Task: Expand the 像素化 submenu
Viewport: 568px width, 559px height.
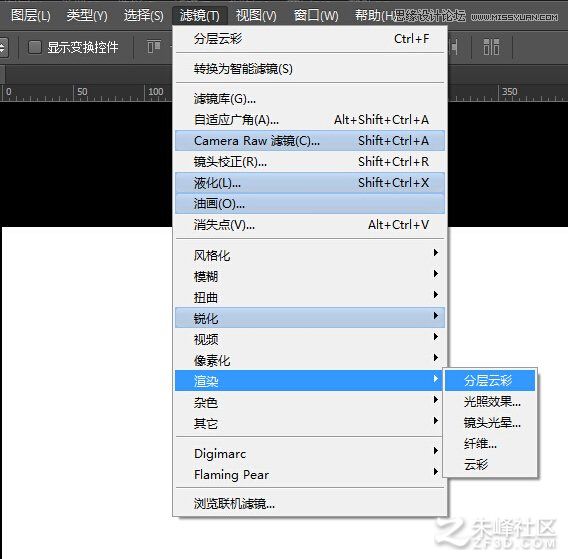Action: click(310, 360)
